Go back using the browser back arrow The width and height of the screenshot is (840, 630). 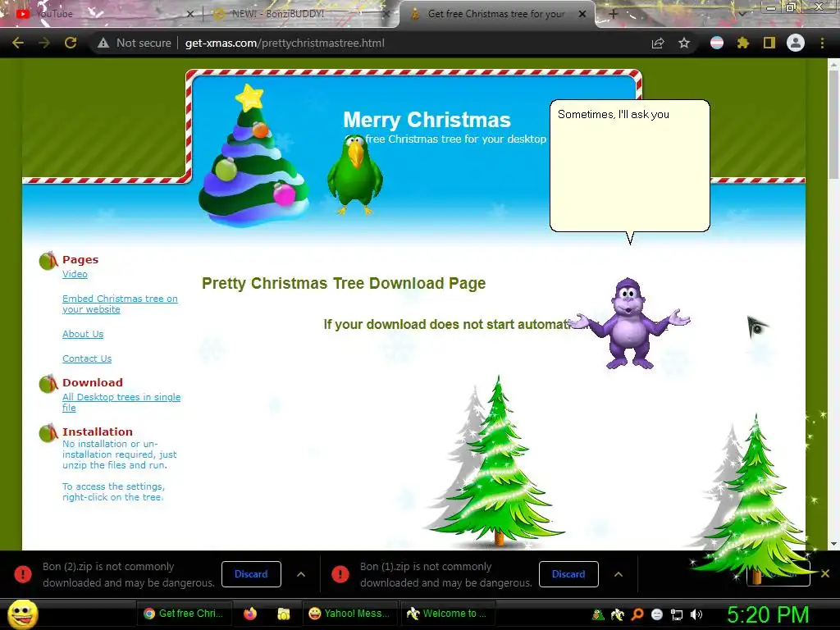[x=18, y=43]
